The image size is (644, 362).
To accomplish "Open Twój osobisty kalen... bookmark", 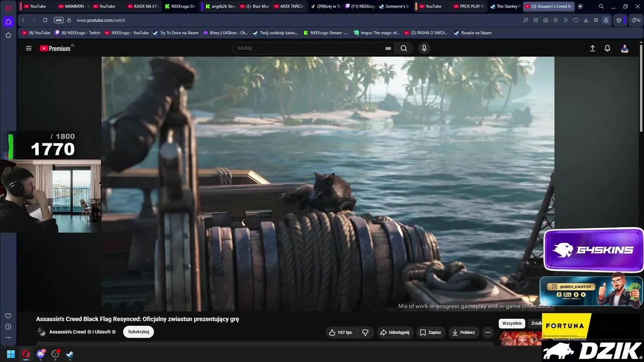I will coord(275,33).
